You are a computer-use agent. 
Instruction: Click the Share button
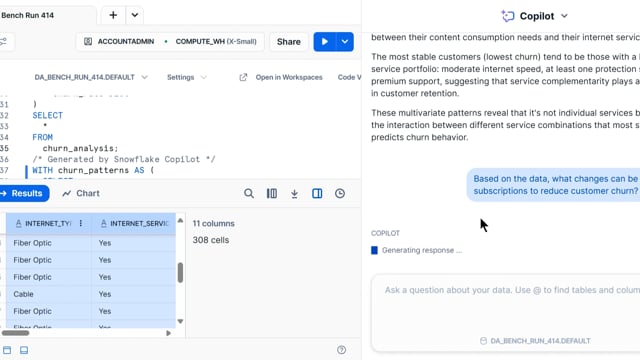289,42
